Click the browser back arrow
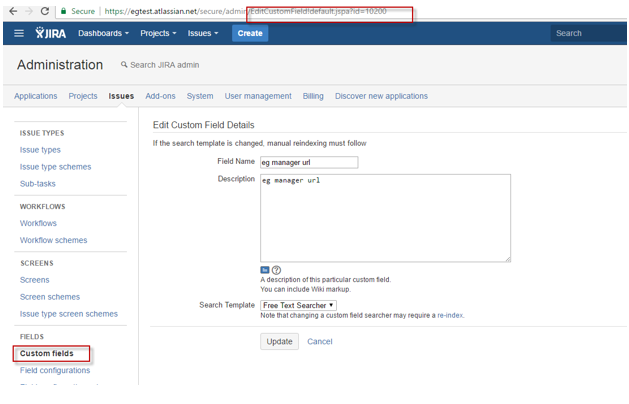This screenshot has width=629, height=404. [13, 11]
